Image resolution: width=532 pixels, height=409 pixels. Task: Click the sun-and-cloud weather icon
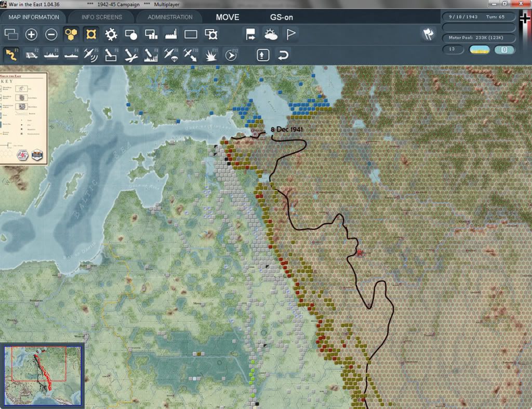(x=270, y=34)
